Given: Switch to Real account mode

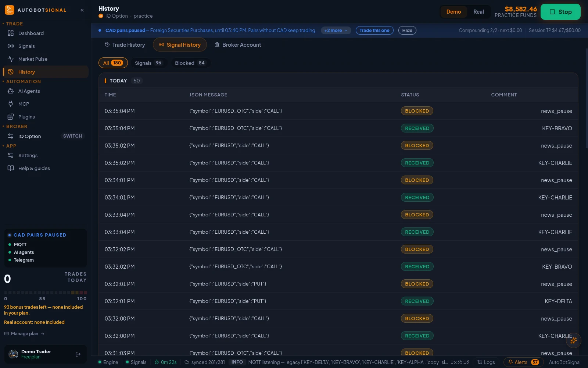Looking at the screenshot, I should coord(478,12).
